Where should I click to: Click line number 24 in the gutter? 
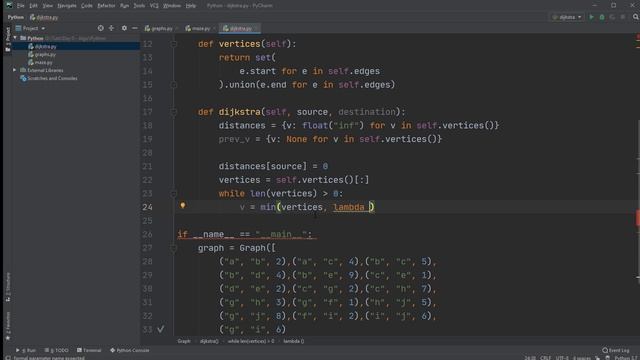tap(147, 207)
